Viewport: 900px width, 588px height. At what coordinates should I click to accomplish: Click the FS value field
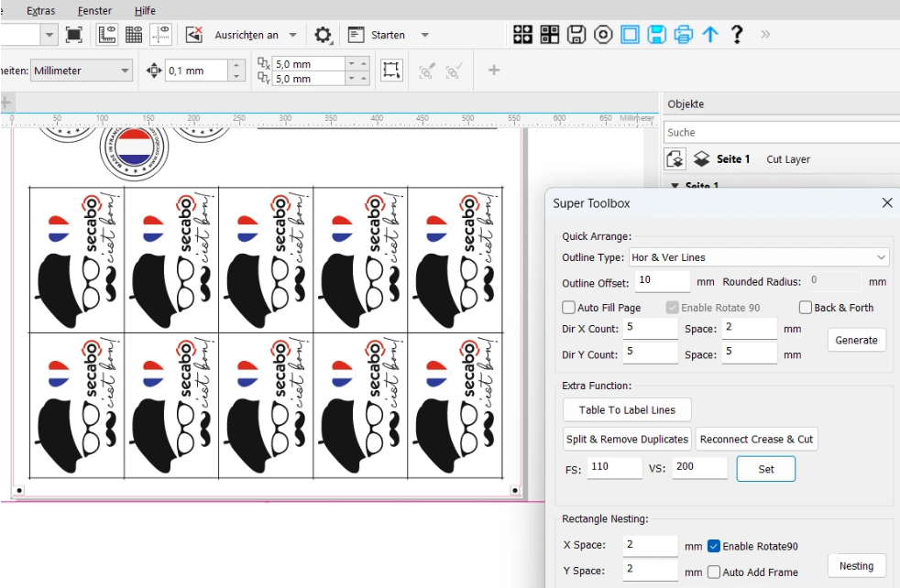coord(614,468)
